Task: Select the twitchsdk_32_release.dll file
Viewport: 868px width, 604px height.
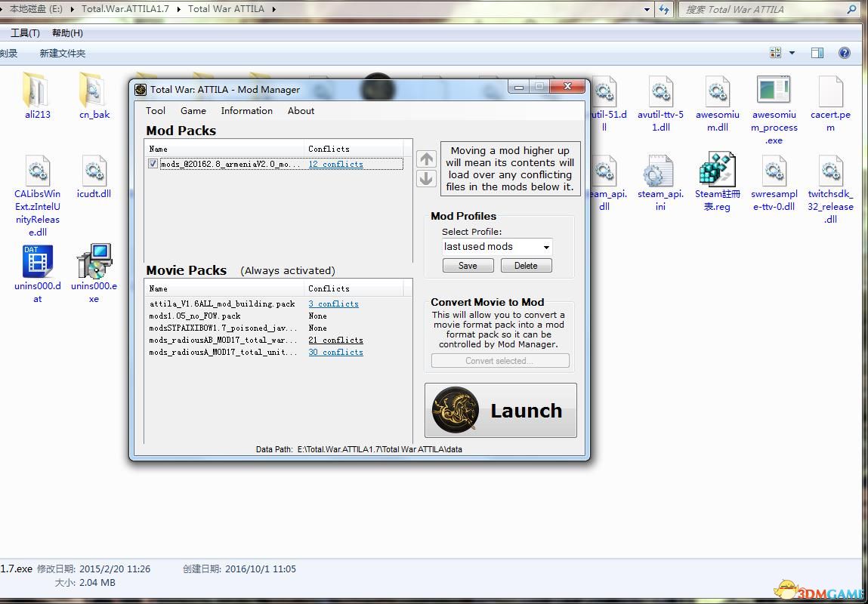Action: point(830,190)
